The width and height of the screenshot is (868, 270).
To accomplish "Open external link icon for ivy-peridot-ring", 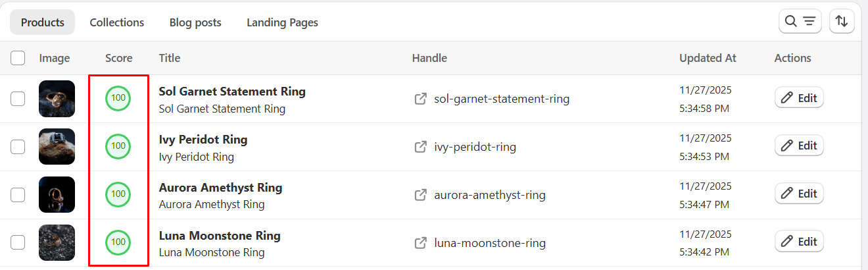I will point(420,147).
